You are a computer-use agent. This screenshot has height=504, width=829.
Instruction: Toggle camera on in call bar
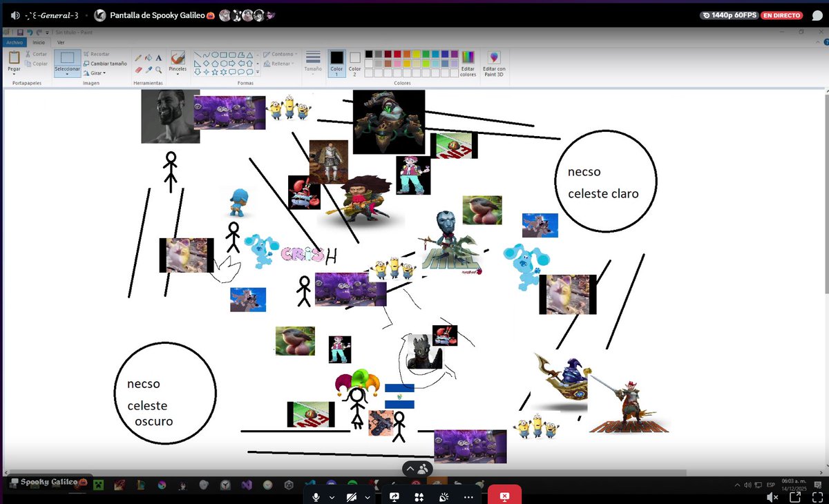[352, 496]
